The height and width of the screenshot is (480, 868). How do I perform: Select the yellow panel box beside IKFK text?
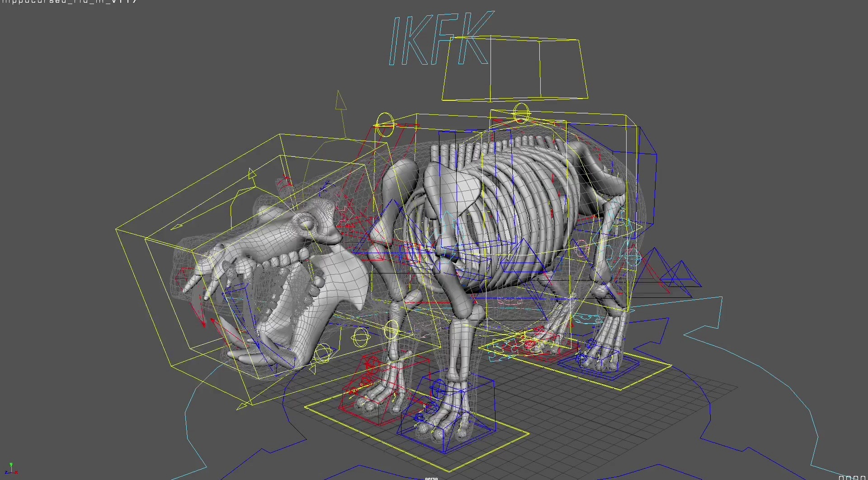pos(515,69)
